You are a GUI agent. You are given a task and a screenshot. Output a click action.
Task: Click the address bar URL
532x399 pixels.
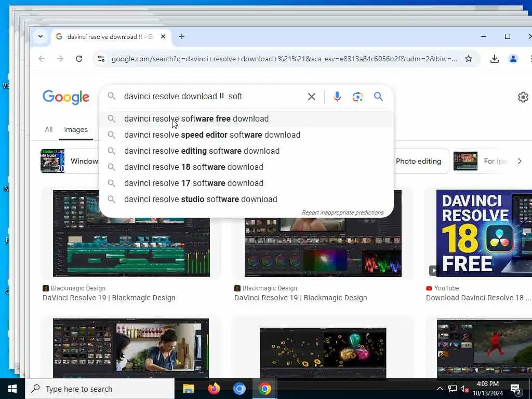coord(284,59)
